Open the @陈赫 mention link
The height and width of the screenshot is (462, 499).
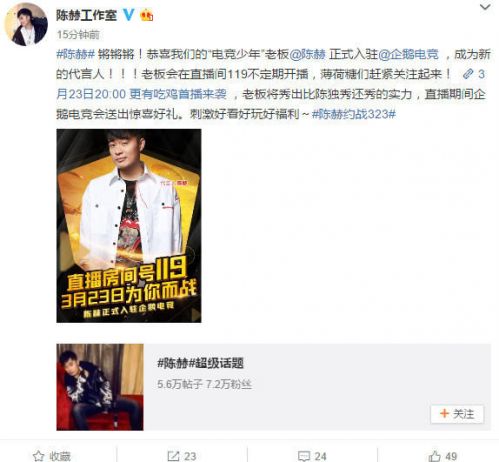tap(307, 54)
